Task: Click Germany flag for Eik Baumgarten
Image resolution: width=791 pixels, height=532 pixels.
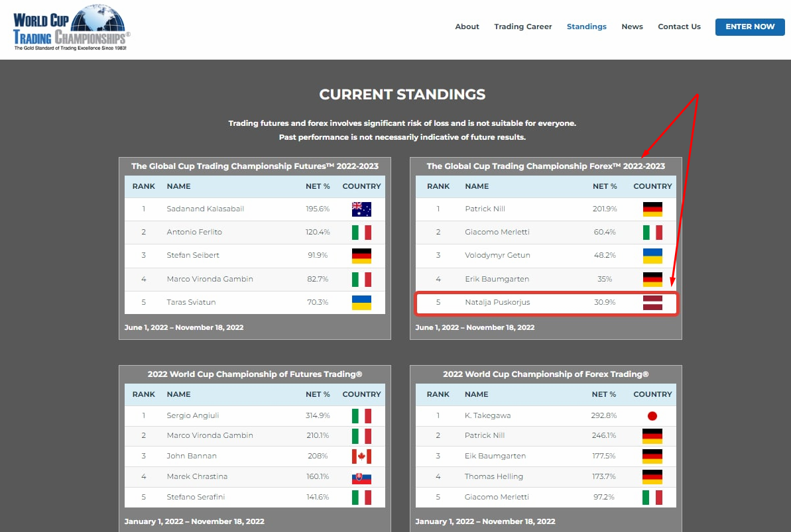Action: (x=652, y=456)
